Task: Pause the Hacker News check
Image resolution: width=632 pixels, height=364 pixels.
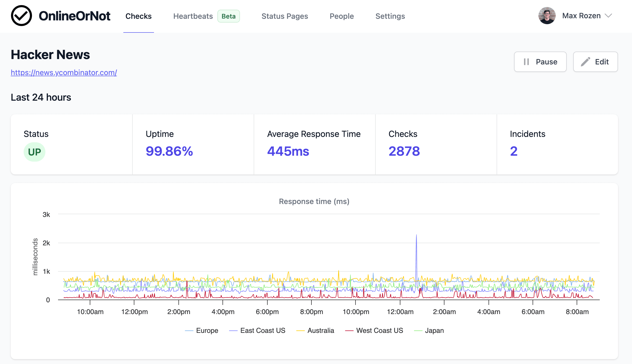Action: [x=540, y=62]
